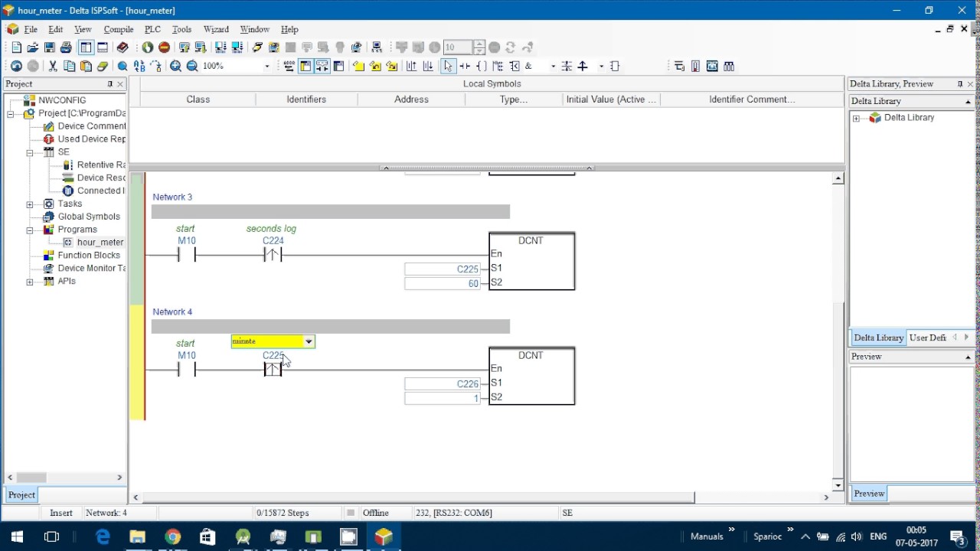
Task: Toggle the local symbol table display
Action: 305,67
